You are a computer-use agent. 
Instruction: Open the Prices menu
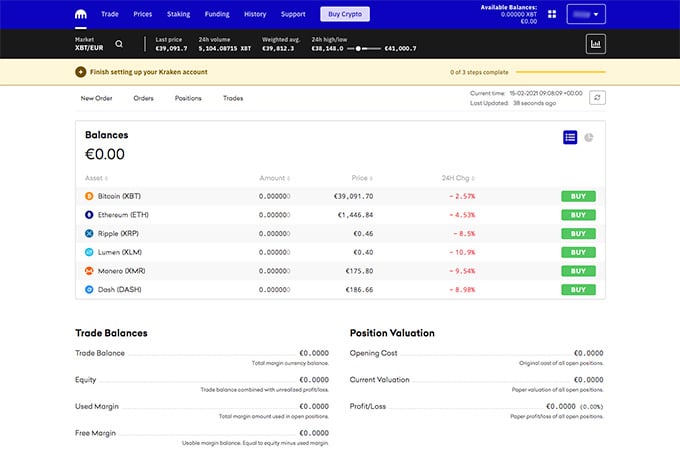143,14
